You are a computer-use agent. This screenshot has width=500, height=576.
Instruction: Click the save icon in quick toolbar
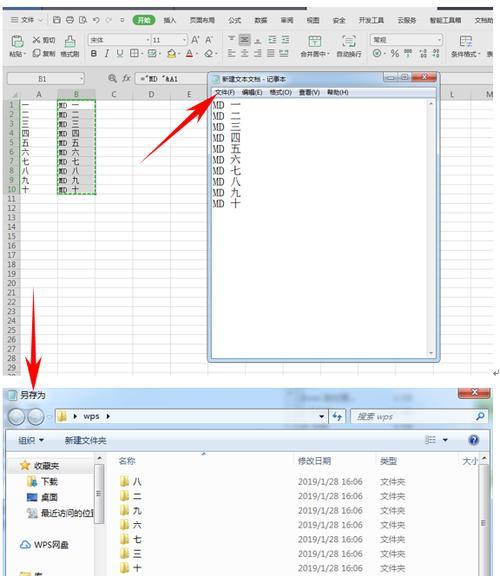pyautogui.click(x=57, y=20)
